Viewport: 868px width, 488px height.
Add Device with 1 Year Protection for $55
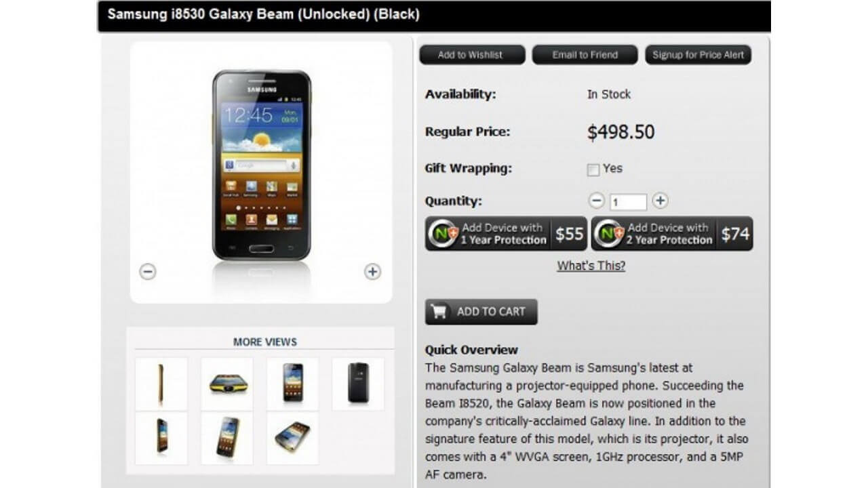tap(506, 234)
